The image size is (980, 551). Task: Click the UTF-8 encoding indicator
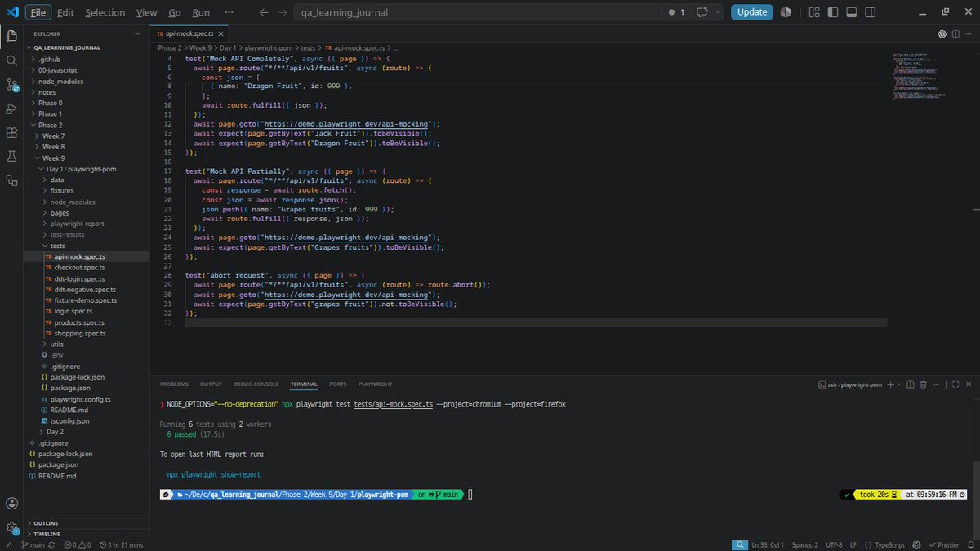pos(834,544)
